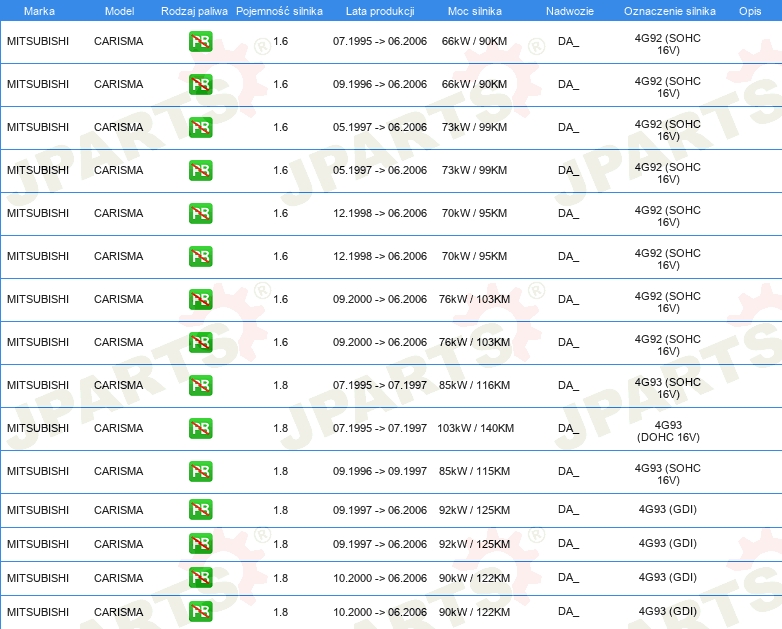Click the Opis column header
This screenshot has width=782, height=629.
(750, 11)
